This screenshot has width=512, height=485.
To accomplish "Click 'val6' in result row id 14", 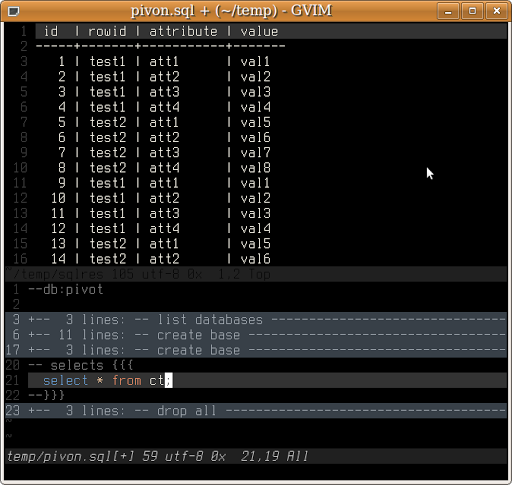I will pos(256,259).
